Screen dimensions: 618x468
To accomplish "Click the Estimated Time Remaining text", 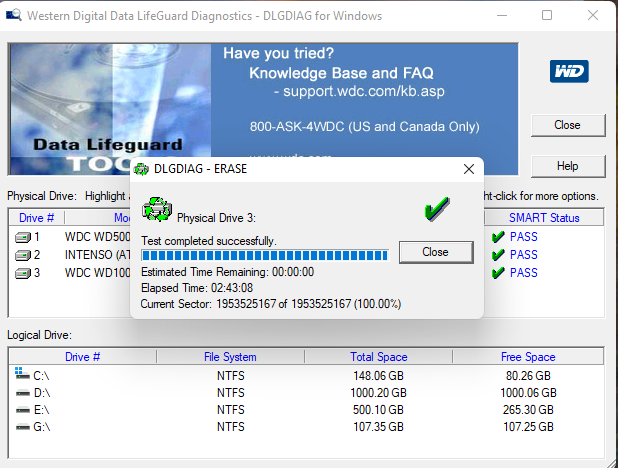I will tap(227, 272).
